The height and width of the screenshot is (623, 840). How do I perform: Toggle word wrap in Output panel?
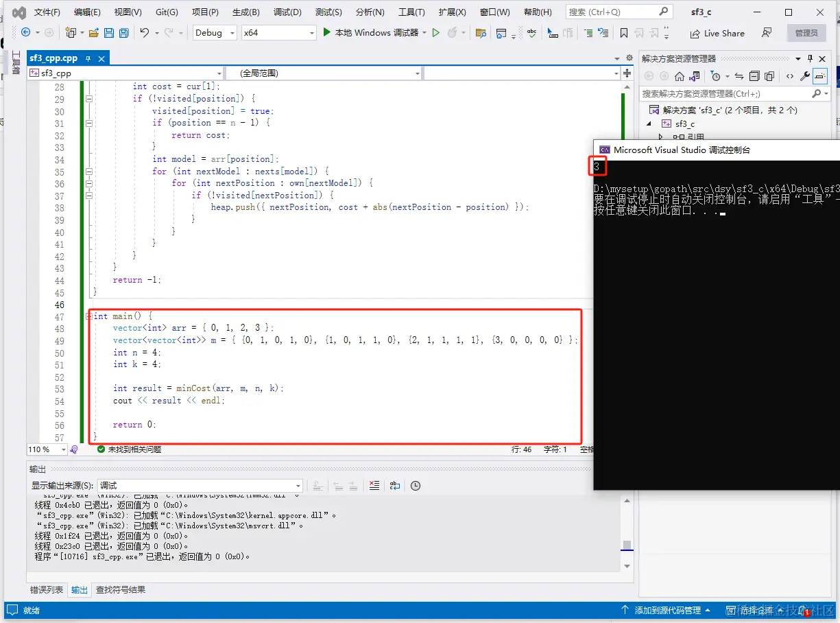[395, 485]
